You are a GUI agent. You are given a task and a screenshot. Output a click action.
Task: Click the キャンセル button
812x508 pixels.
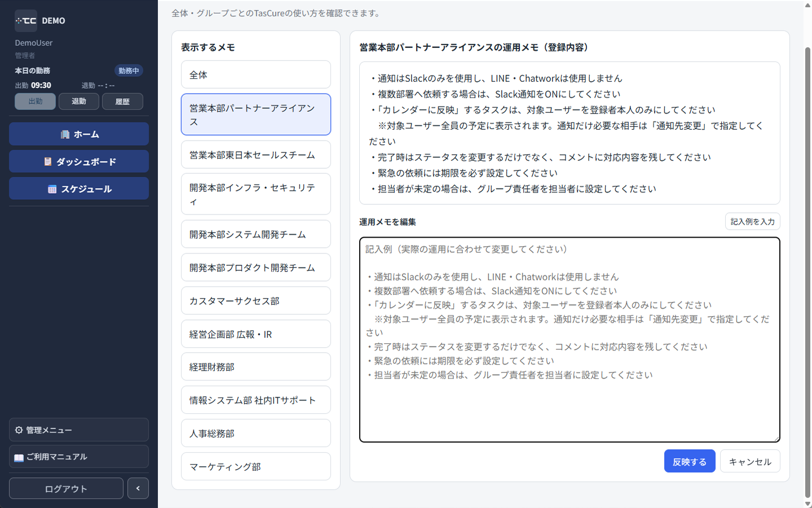coord(750,461)
